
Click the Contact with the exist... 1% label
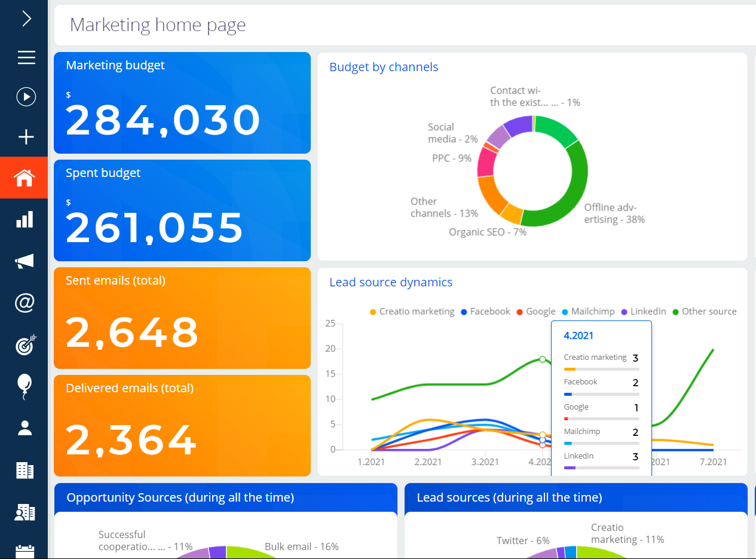click(535, 96)
